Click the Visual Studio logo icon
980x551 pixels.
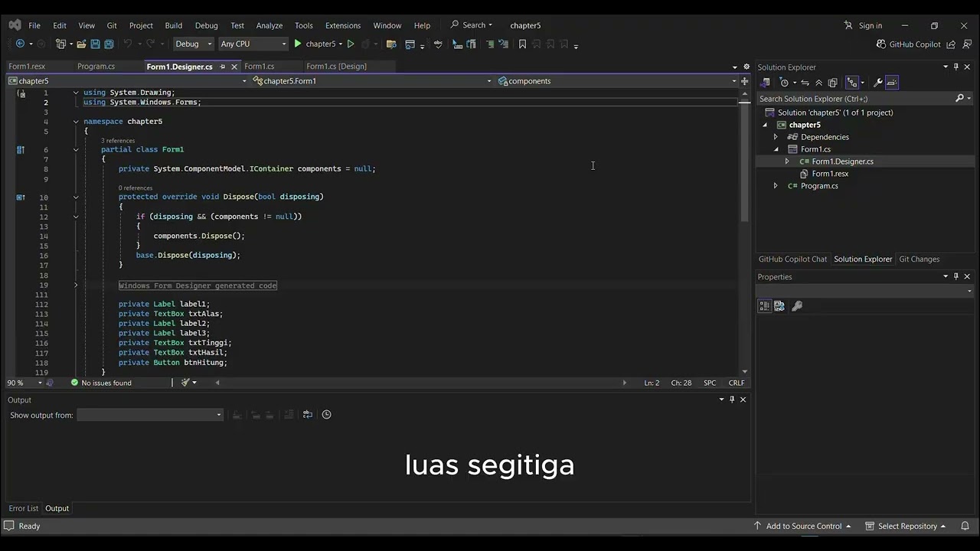pyautogui.click(x=15, y=25)
